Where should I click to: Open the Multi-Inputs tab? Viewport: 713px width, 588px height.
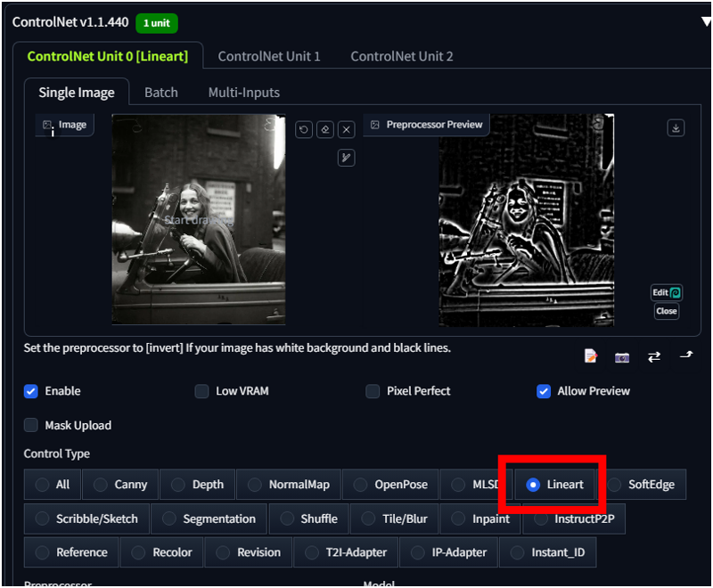click(x=243, y=93)
